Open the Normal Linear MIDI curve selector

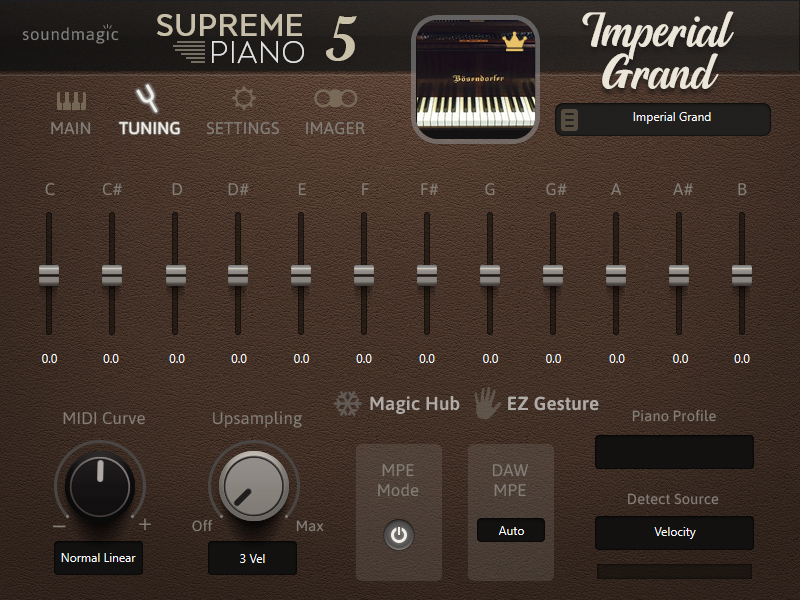[x=98, y=558]
